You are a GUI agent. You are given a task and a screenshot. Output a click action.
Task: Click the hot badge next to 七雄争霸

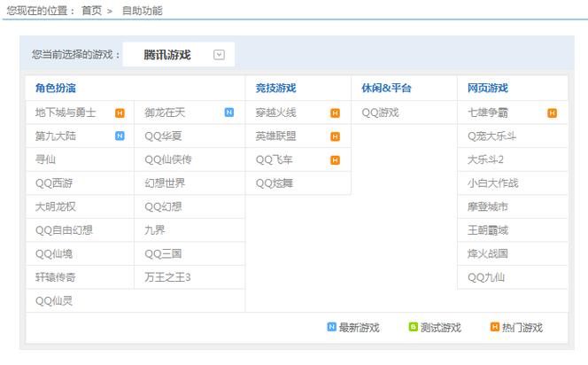click(552, 113)
